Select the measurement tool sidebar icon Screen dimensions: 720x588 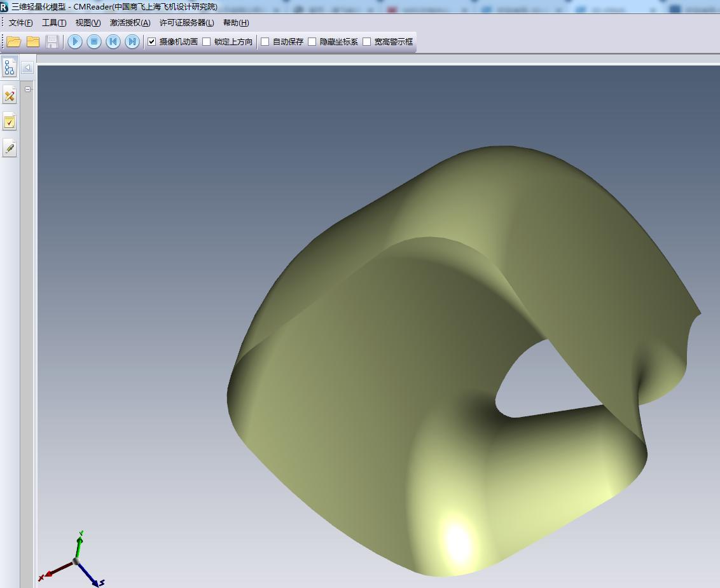pos(10,95)
